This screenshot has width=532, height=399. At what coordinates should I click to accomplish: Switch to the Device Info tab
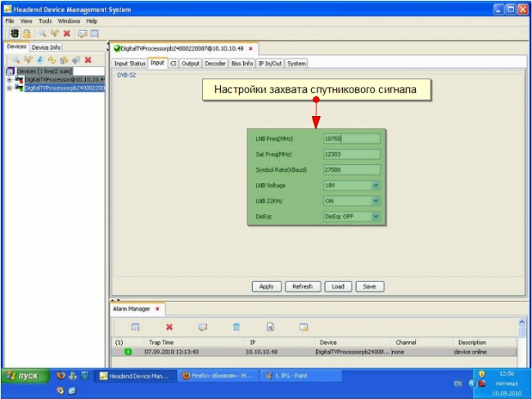(46, 47)
